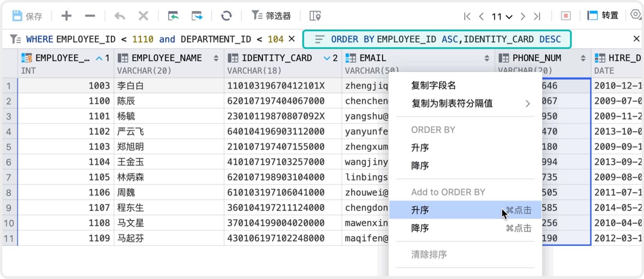Screen dimensions: 644x279
Task: Toggle sort on IDENTITY_CARD column arrow
Action: click(x=327, y=58)
